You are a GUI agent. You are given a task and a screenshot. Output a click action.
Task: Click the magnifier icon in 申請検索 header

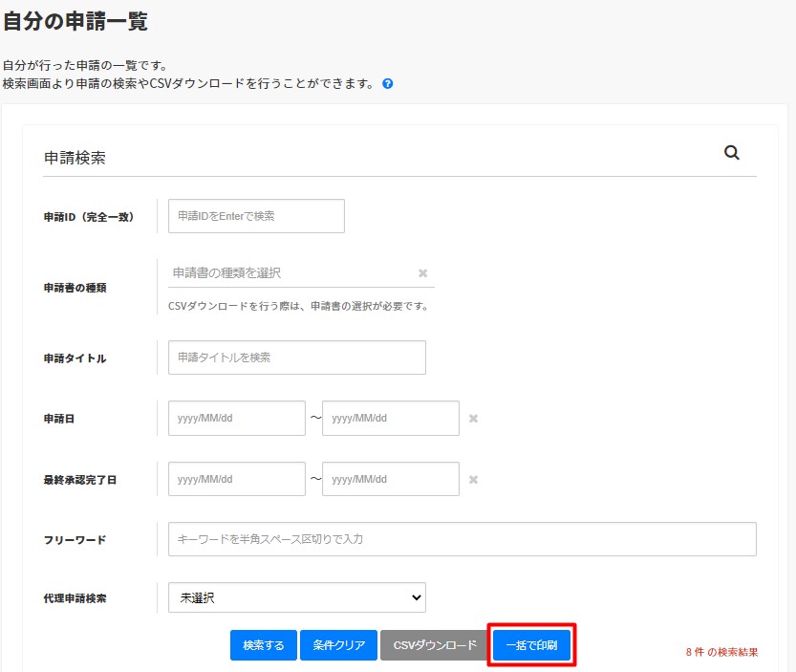tap(732, 153)
